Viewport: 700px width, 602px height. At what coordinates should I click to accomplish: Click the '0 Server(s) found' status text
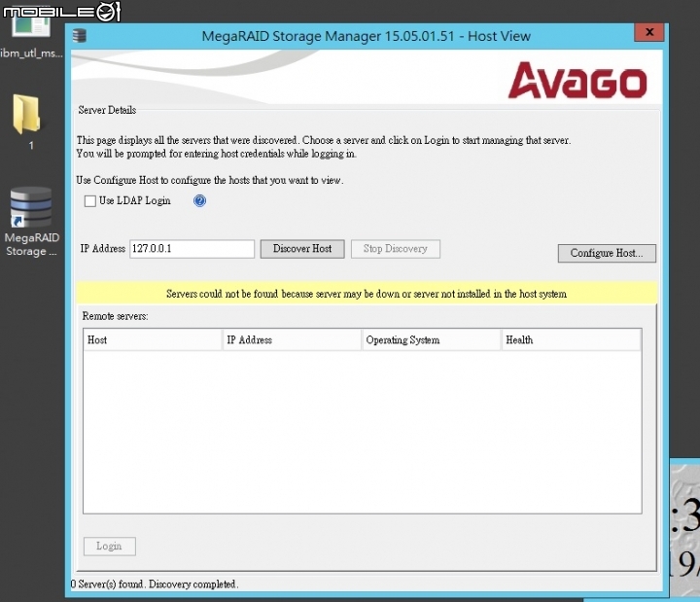click(x=155, y=584)
